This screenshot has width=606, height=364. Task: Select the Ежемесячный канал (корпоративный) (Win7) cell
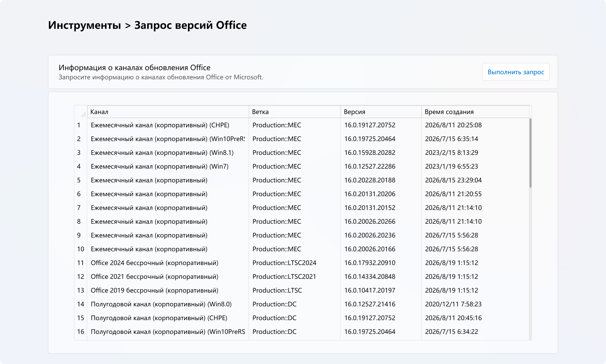click(168, 166)
